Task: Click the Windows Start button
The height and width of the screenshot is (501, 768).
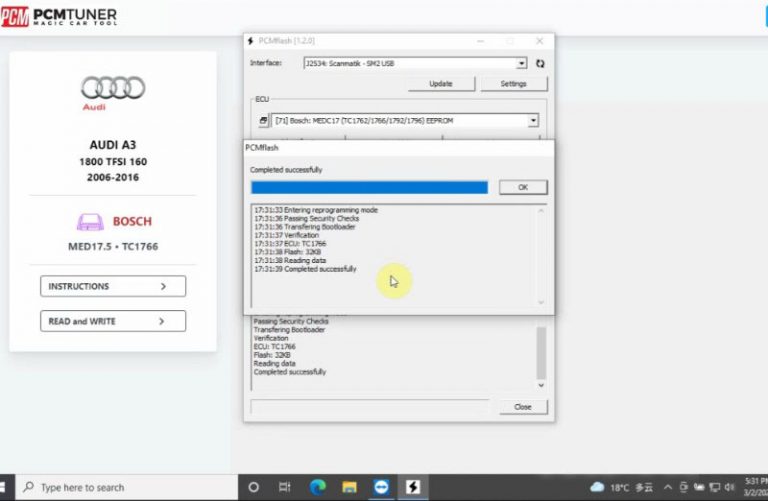Action: click(x=8, y=487)
